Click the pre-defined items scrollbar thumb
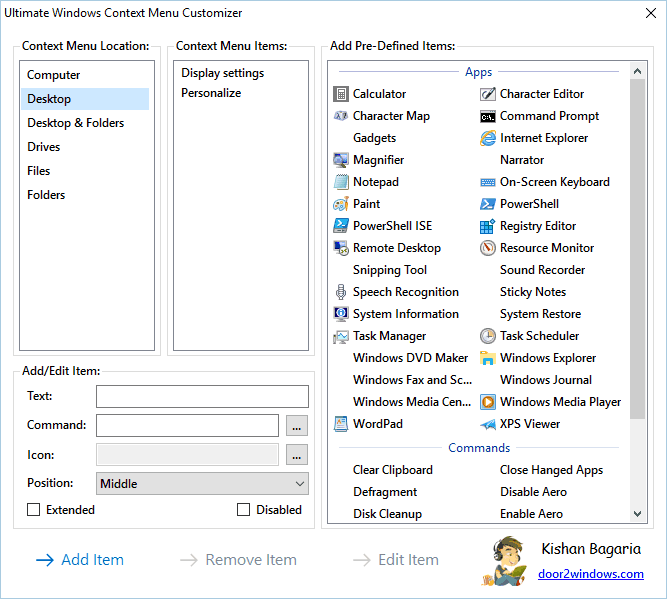 click(637, 249)
